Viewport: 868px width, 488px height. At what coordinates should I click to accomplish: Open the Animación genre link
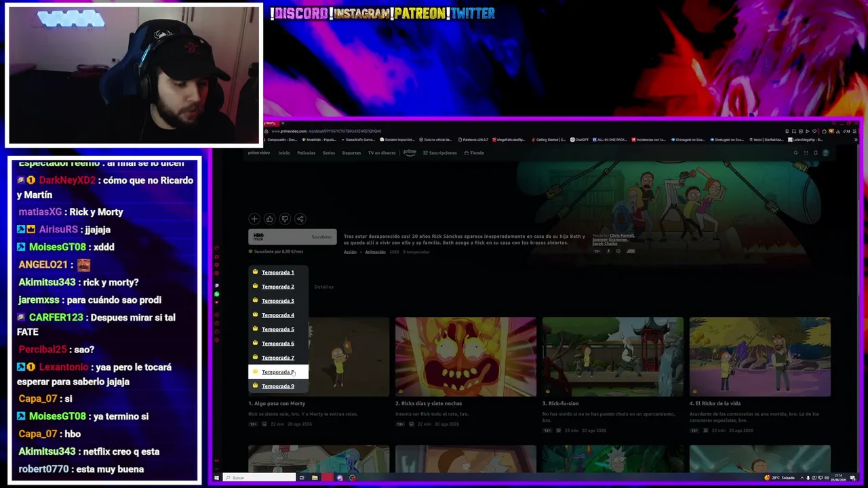pos(375,252)
